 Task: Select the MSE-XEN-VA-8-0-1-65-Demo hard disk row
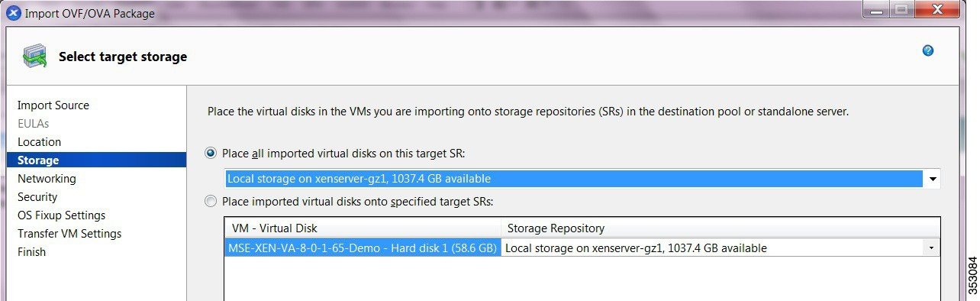(x=363, y=248)
